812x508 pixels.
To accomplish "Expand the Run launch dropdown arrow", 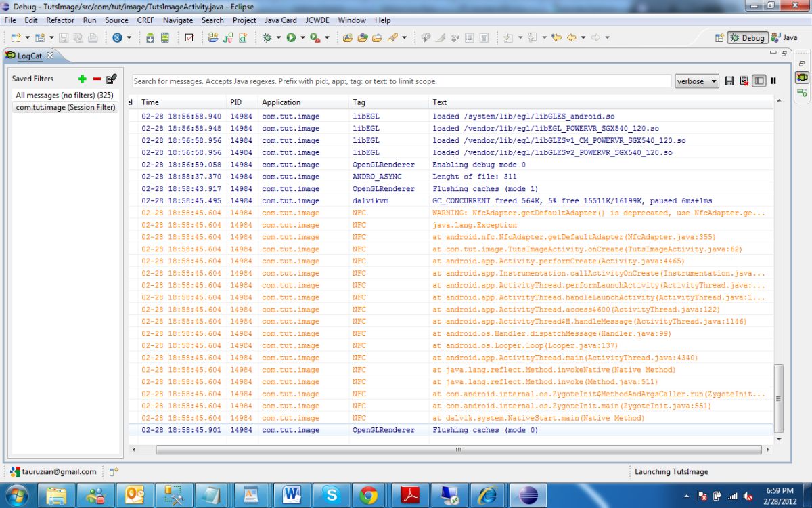I will click(302, 38).
